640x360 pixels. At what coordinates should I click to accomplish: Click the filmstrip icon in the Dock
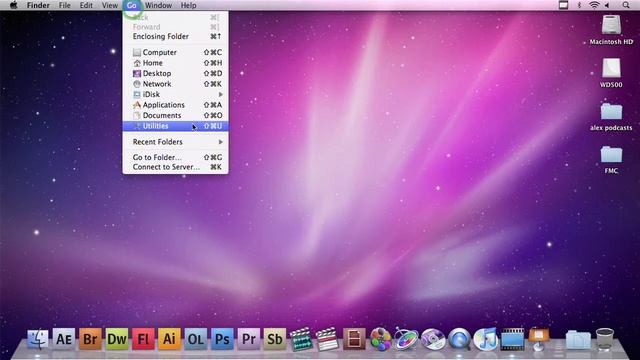pos(512,339)
